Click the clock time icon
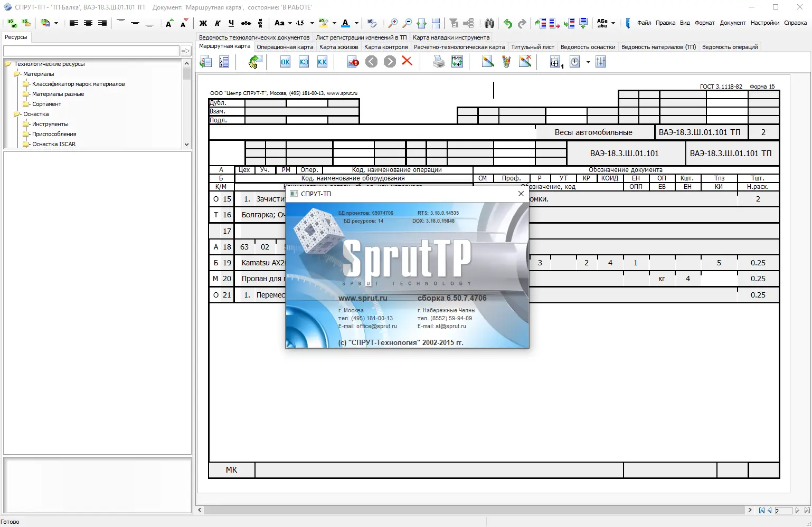812x527 pixels. 575,62
